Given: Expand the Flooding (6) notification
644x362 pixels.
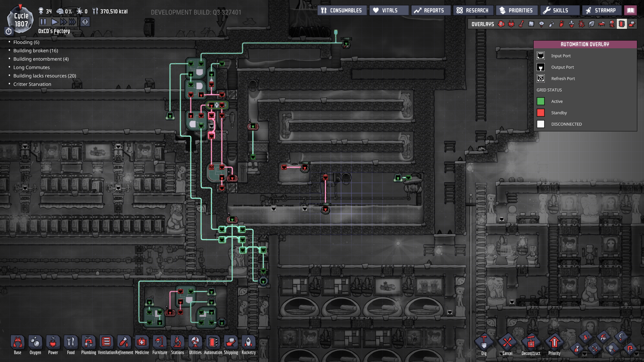Looking at the screenshot, I should coord(26,42).
